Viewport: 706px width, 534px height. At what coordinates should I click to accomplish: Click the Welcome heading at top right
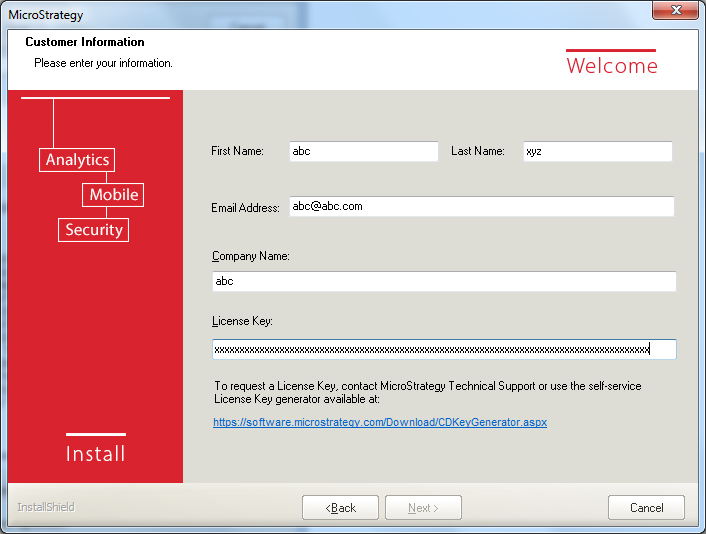(x=612, y=66)
